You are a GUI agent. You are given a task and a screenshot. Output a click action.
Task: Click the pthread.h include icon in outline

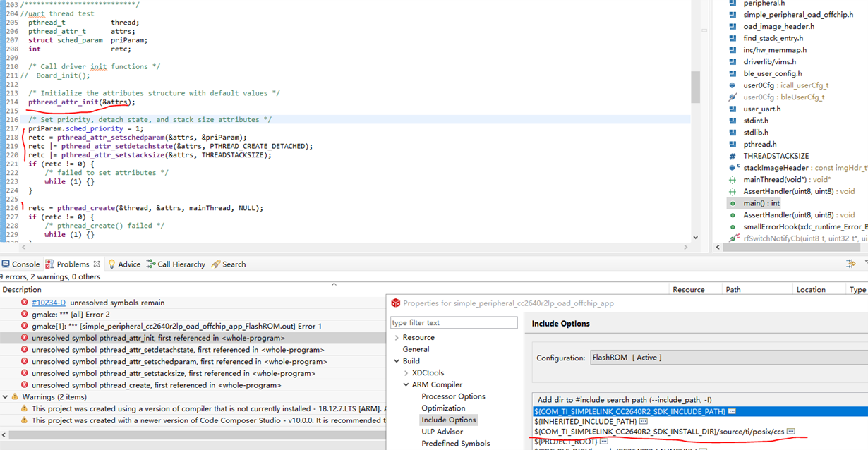733,144
